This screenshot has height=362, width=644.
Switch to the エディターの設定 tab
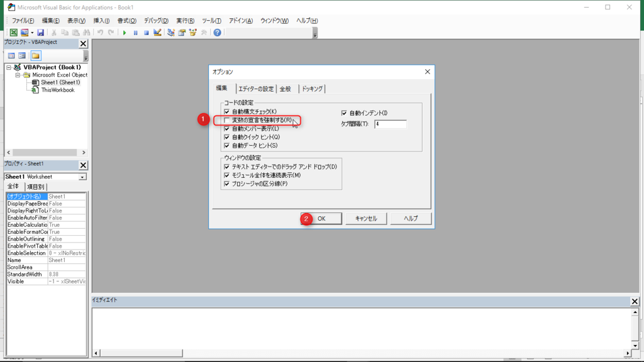click(x=256, y=89)
